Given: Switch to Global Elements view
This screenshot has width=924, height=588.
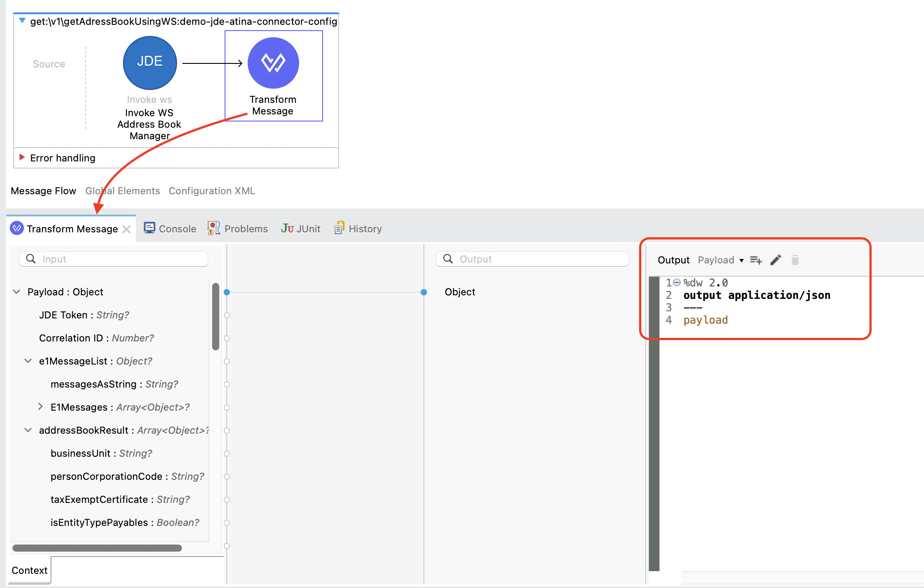Looking at the screenshot, I should 122,191.
